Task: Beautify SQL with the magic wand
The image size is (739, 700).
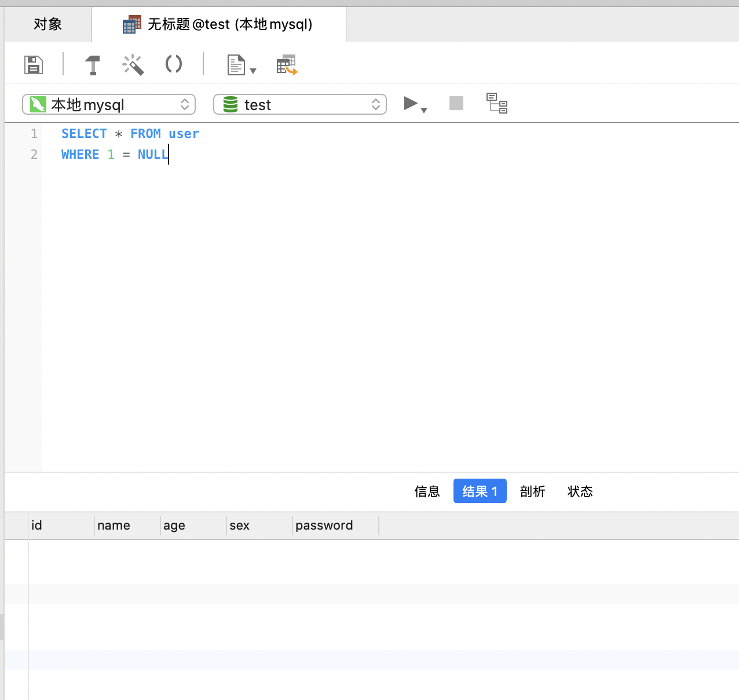Action: (x=133, y=65)
